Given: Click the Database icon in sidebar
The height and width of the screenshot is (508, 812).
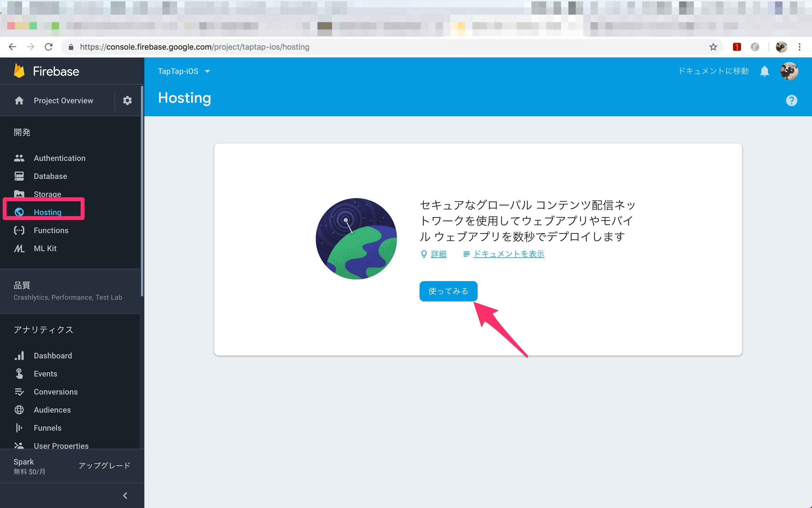Looking at the screenshot, I should (x=19, y=176).
